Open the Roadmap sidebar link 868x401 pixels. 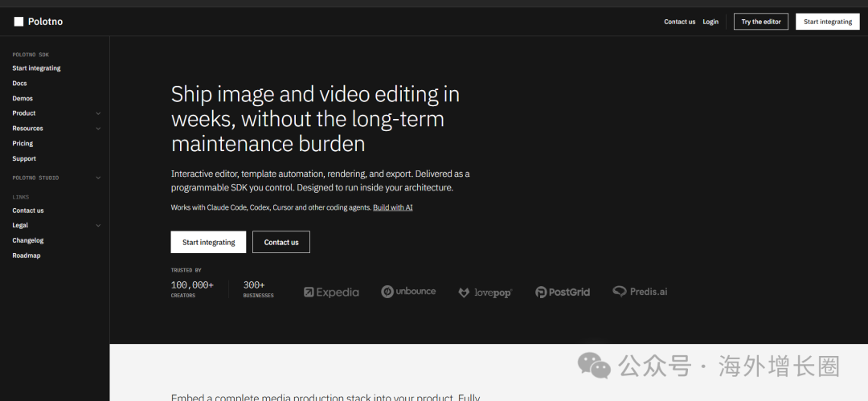pyautogui.click(x=26, y=256)
